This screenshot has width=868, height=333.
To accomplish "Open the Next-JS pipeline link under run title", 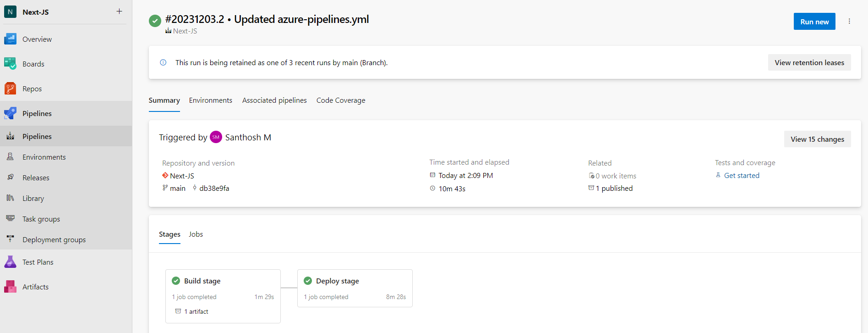I will [x=185, y=31].
